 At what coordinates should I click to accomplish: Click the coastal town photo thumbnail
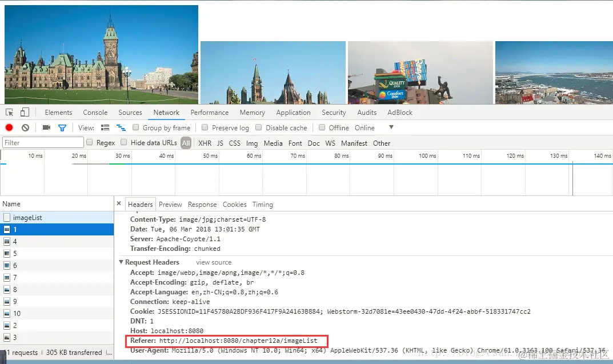click(x=554, y=73)
